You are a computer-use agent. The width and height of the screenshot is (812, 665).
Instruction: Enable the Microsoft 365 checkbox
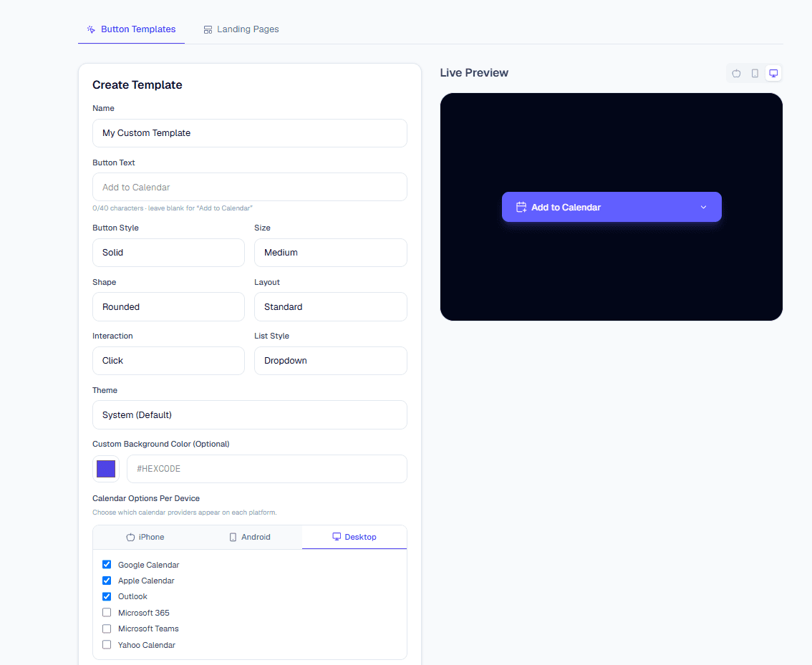pyautogui.click(x=107, y=613)
